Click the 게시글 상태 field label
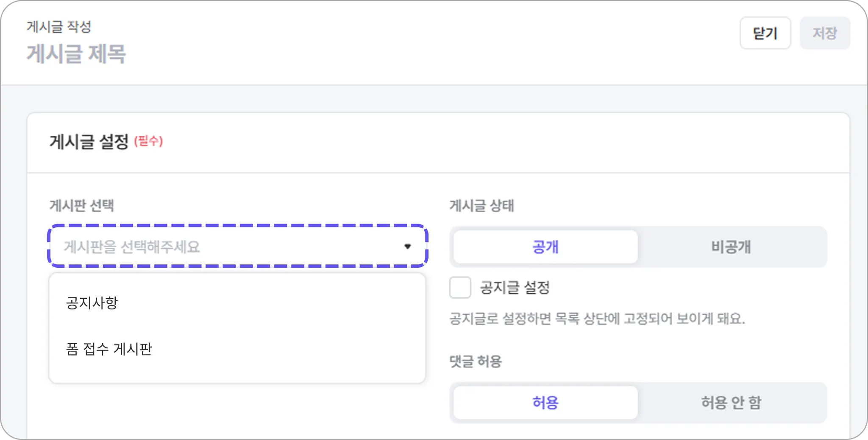Screen dimensions: 868x440 (481, 206)
